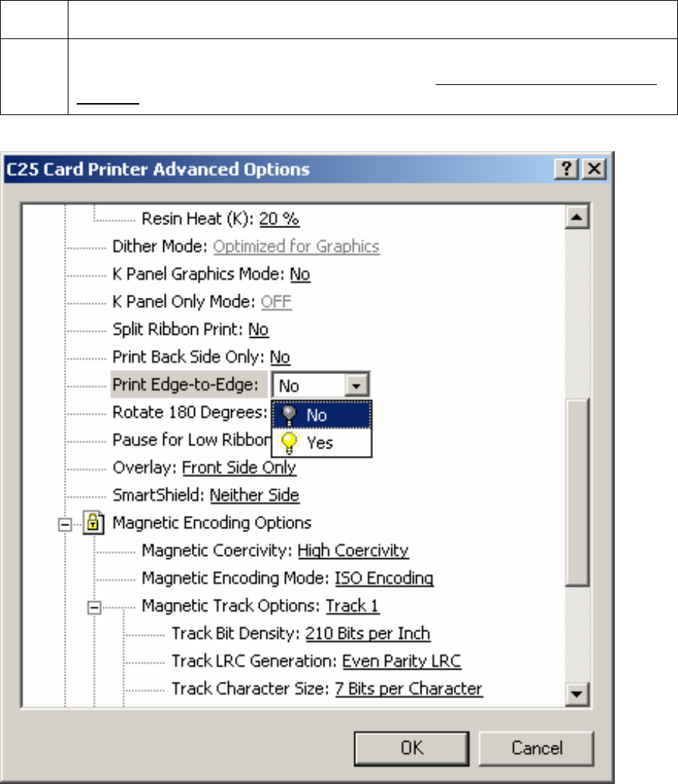The width and height of the screenshot is (678, 784).
Task: Close the Advanced Options dialog with X
Action: [x=594, y=169]
